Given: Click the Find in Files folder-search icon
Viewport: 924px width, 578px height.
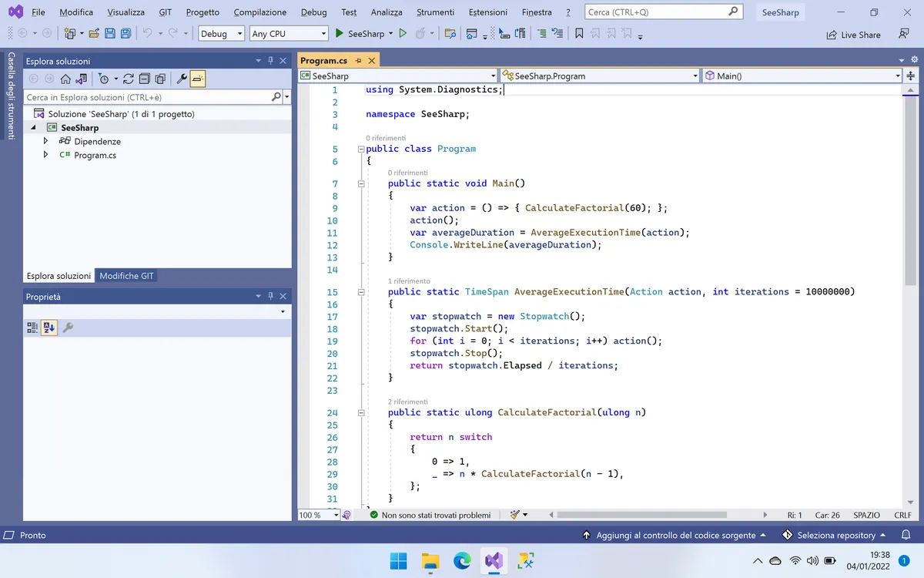Looking at the screenshot, I should click(450, 34).
